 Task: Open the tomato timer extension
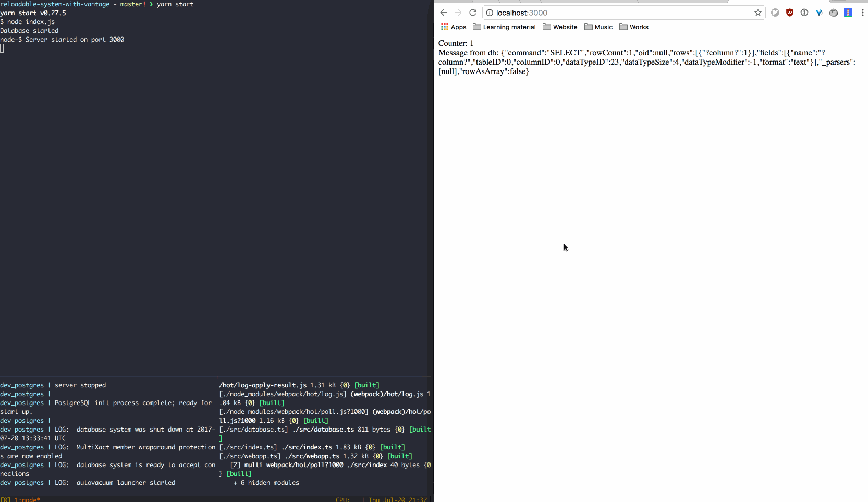coord(834,13)
